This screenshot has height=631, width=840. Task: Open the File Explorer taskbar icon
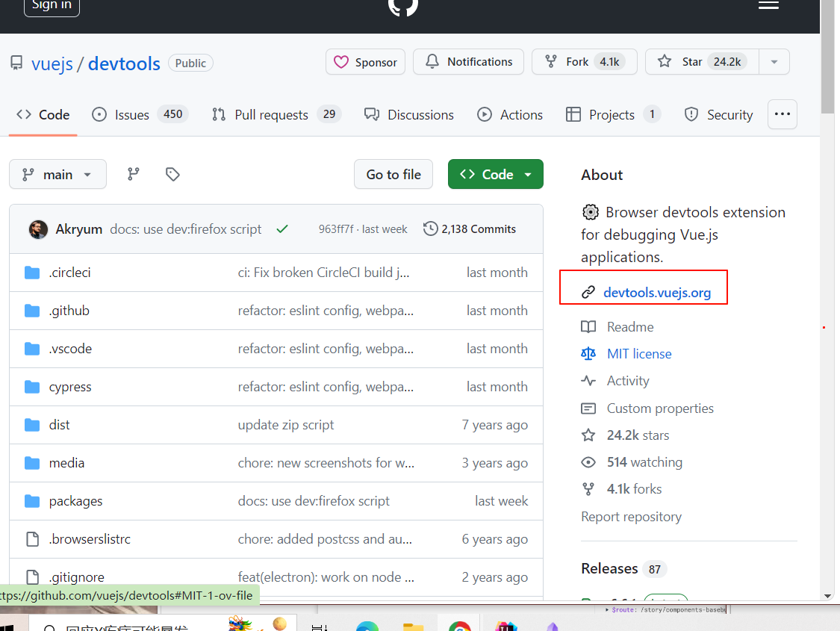[x=413, y=627]
